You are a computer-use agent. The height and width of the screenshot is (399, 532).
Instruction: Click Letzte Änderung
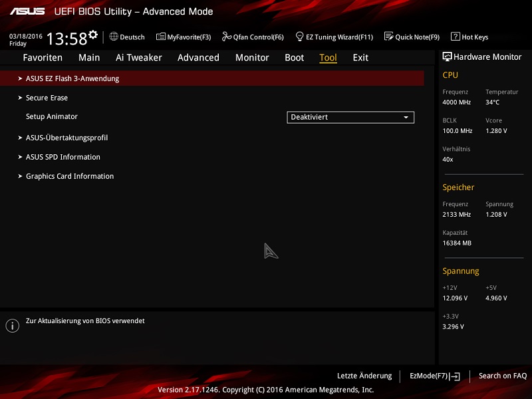click(x=364, y=376)
